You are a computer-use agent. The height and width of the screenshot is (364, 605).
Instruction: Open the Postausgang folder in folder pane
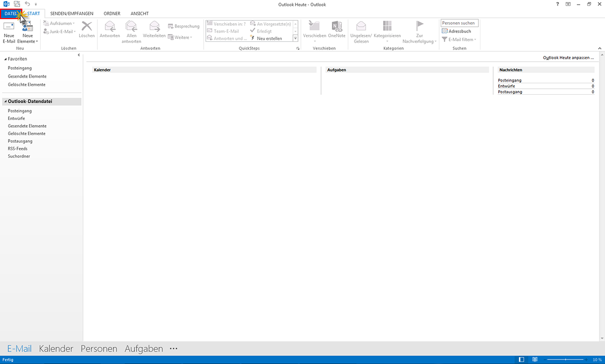click(x=20, y=141)
